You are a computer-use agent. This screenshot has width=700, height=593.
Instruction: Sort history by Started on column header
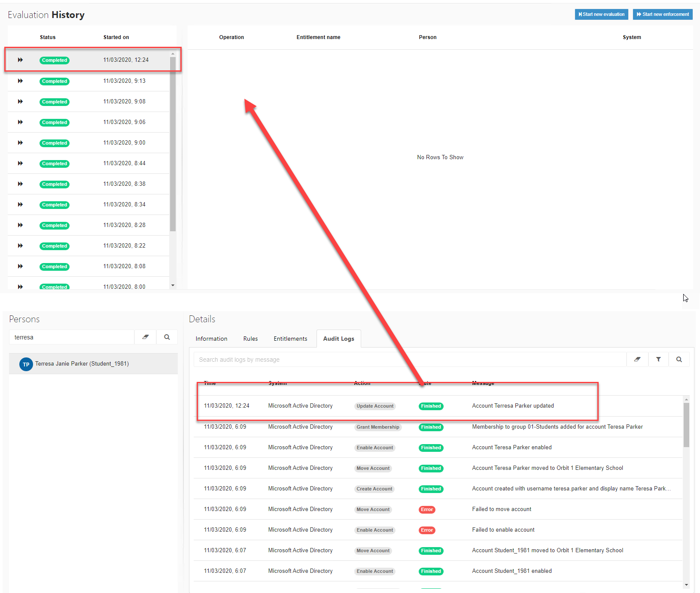coord(116,37)
